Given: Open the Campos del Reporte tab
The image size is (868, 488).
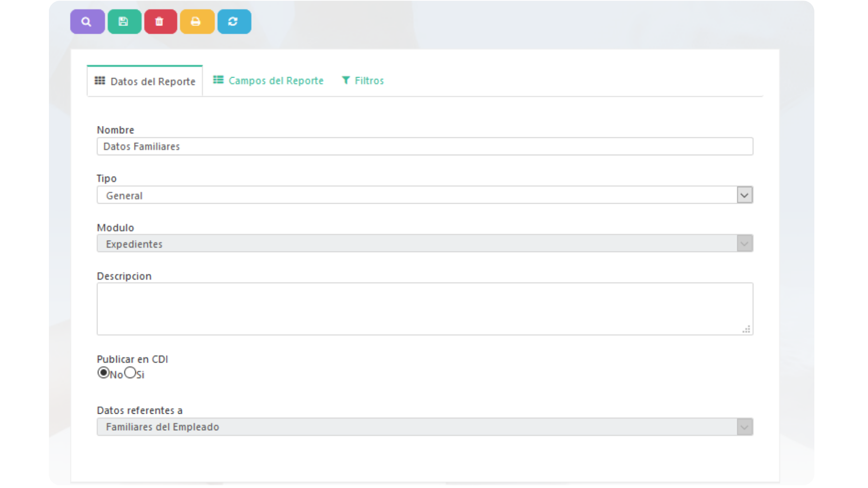Looking at the screenshot, I should click(268, 80).
